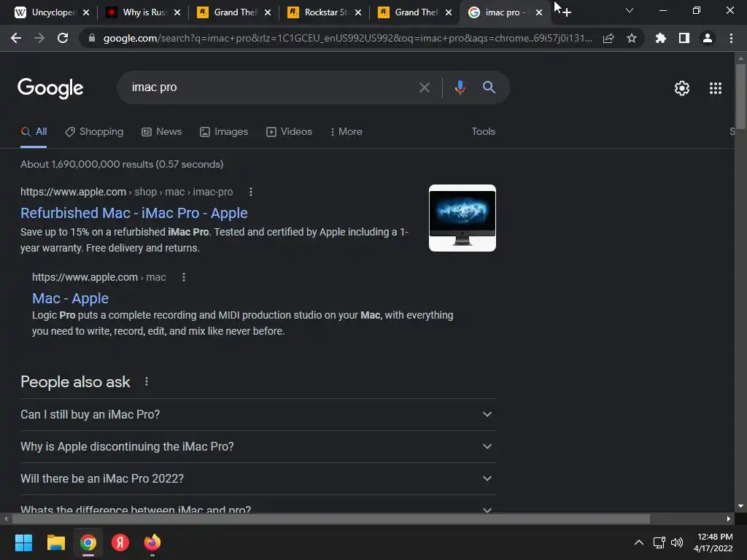Image resolution: width=747 pixels, height=560 pixels.
Task: Expand Will there be an iMac Pro 2022?
Action: click(x=258, y=478)
